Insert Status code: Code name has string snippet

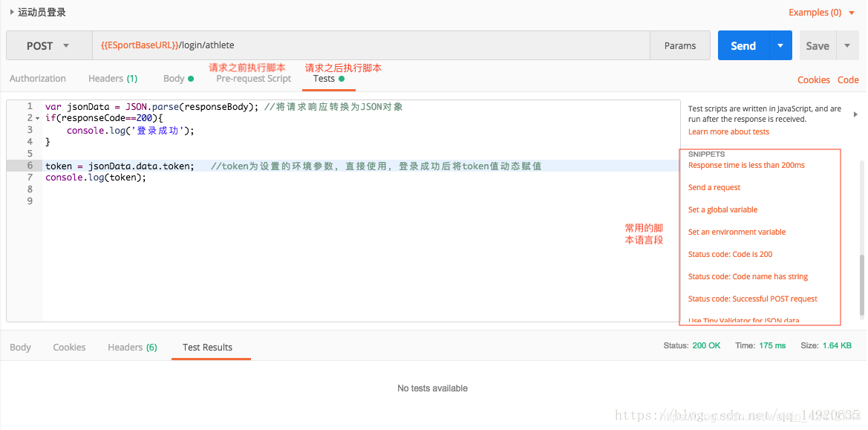pos(748,276)
